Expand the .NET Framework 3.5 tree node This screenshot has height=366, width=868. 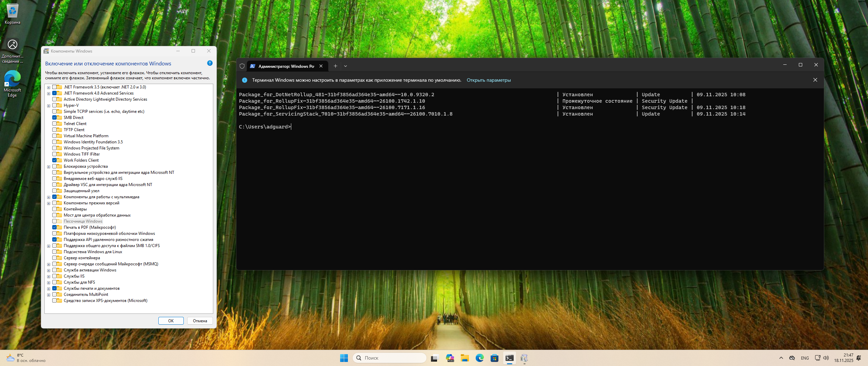(x=49, y=87)
